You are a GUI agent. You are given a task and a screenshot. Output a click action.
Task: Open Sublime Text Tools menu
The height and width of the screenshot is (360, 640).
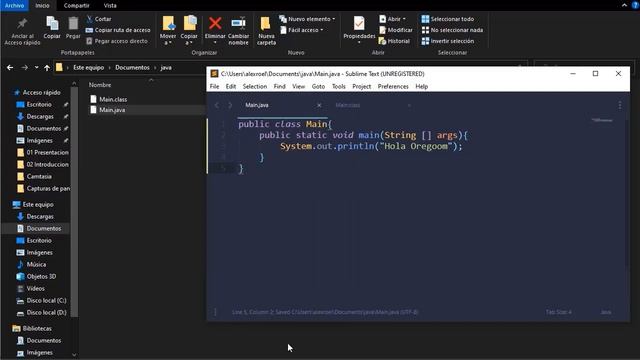[x=338, y=87]
